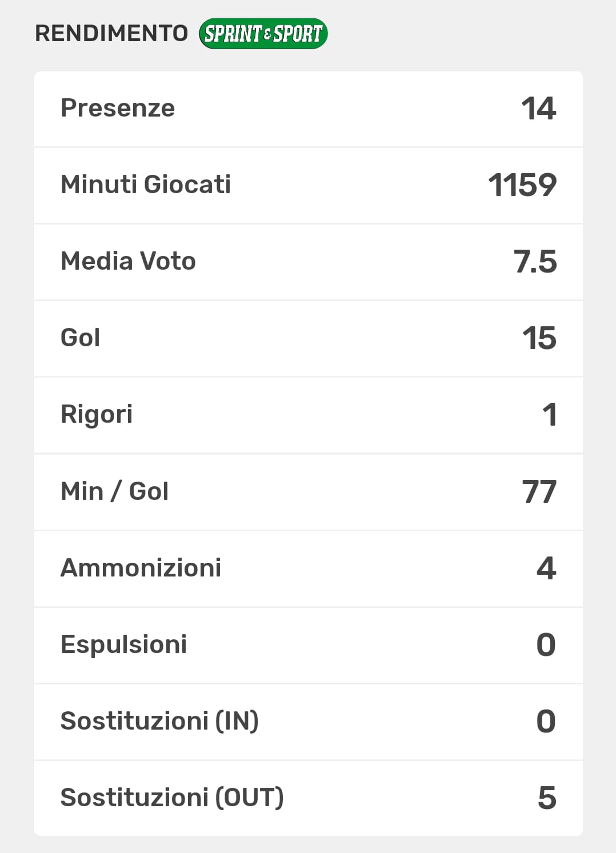Click the Ammonizioni value 4
The height and width of the screenshot is (853, 616).
(x=546, y=568)
